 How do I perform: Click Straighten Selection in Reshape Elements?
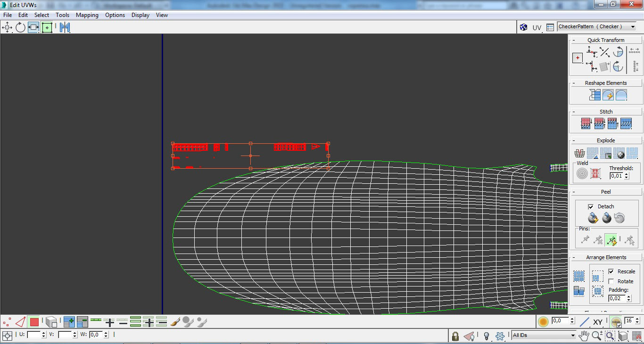point(595,95)
